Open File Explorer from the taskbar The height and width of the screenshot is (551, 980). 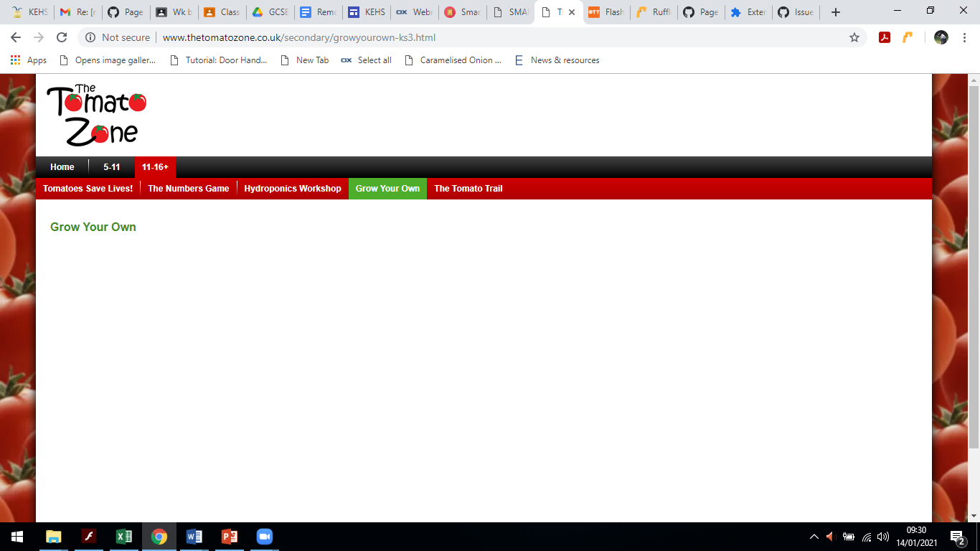53,536
